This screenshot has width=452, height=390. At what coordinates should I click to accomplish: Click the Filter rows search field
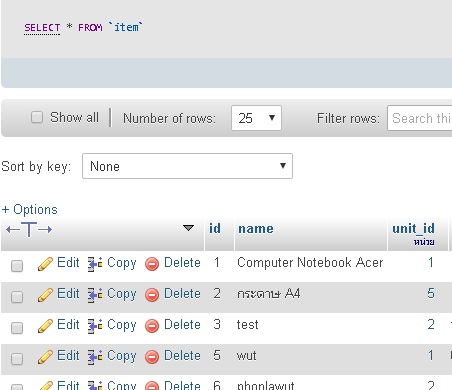(420, 118)
